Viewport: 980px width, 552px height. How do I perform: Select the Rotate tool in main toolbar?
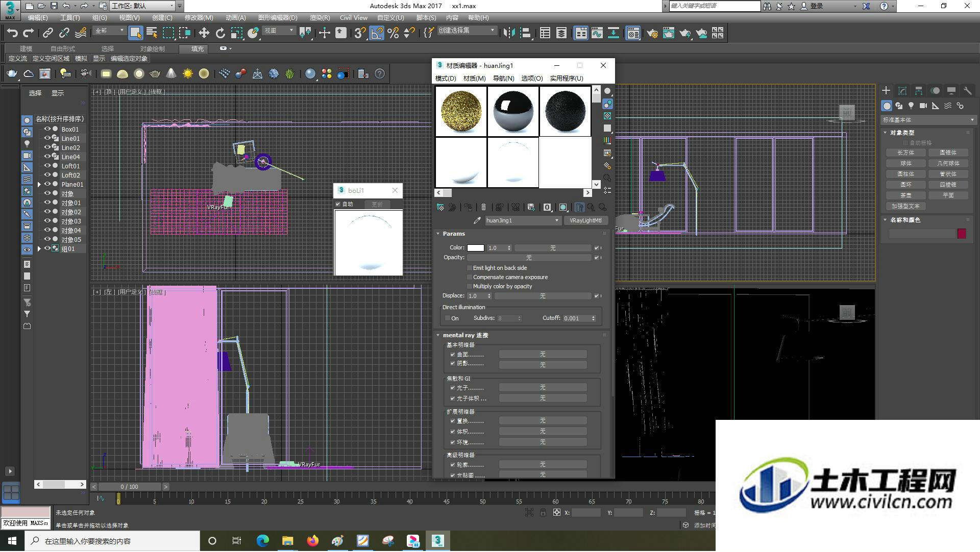(220, 33)
